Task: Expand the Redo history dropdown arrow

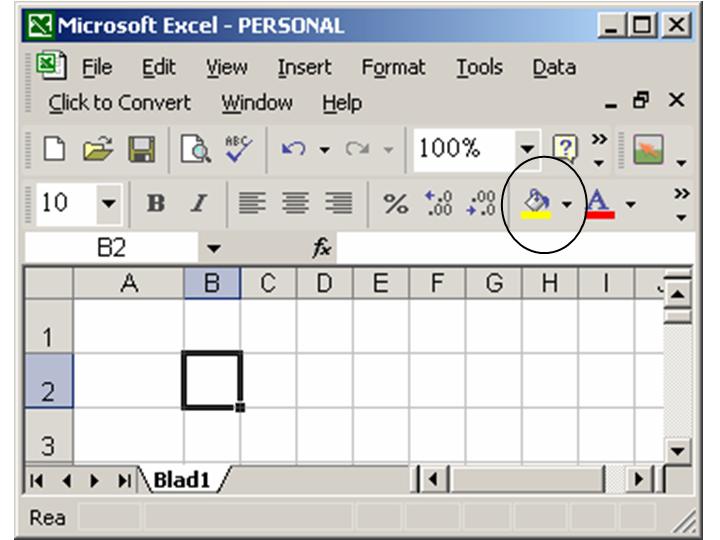Action: 388,150
